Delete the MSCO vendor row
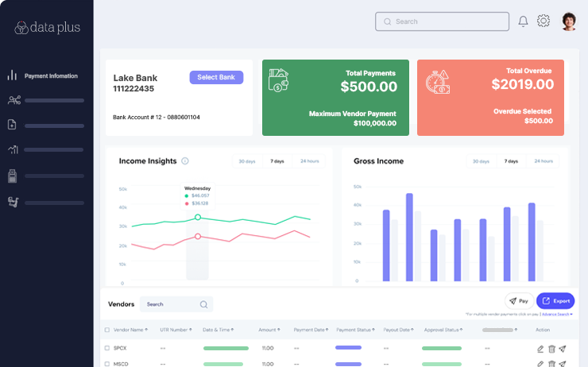This screenshot has width=588, height=367. coord(551,364)
